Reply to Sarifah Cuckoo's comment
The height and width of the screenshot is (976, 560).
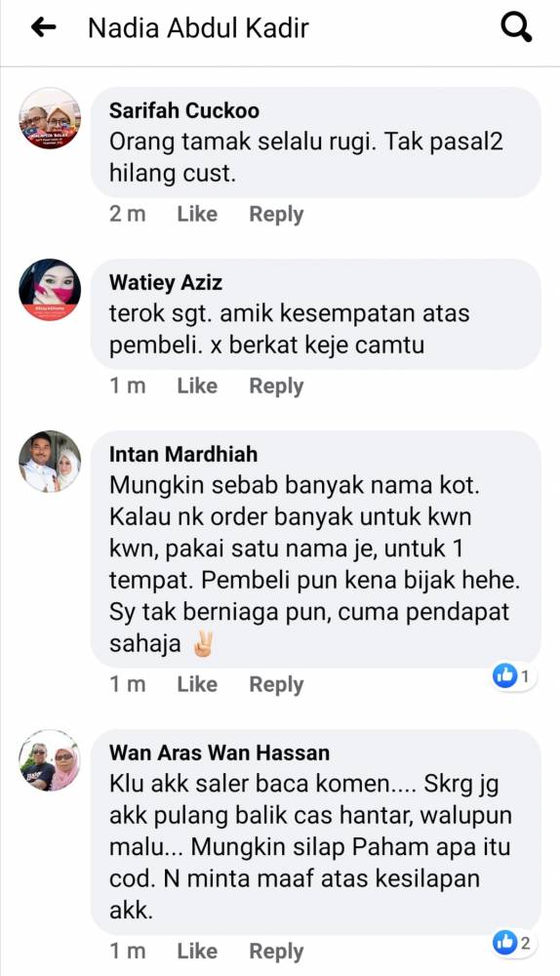pyautogui.click(x=276, y=214)
